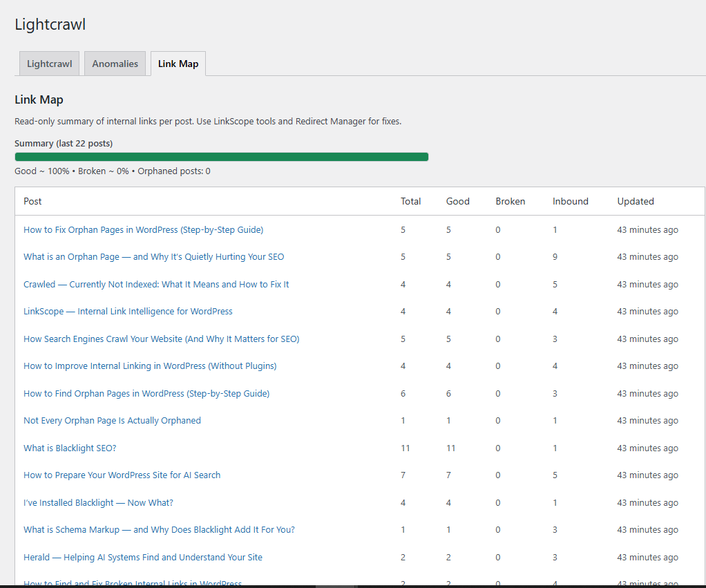Click 'How to Improve Internal Linking' post
The image size is (706, 588).
pos(150,366)
